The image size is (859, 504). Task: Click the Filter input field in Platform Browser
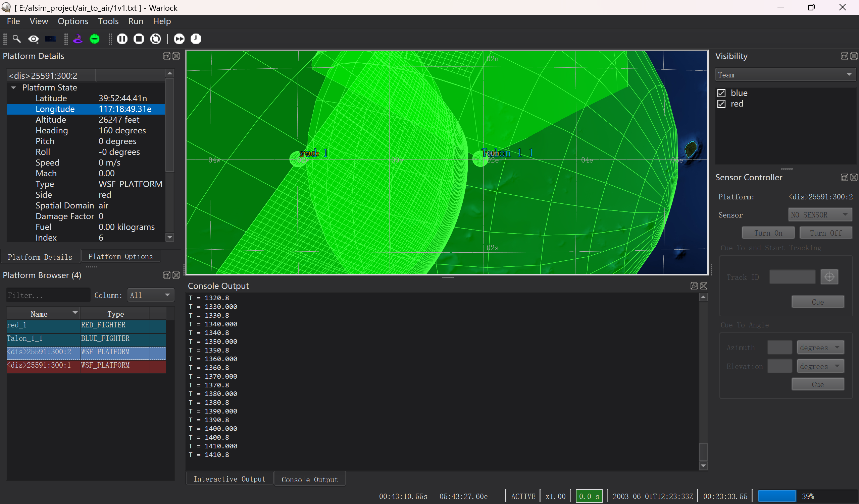(x=48, y=295)
